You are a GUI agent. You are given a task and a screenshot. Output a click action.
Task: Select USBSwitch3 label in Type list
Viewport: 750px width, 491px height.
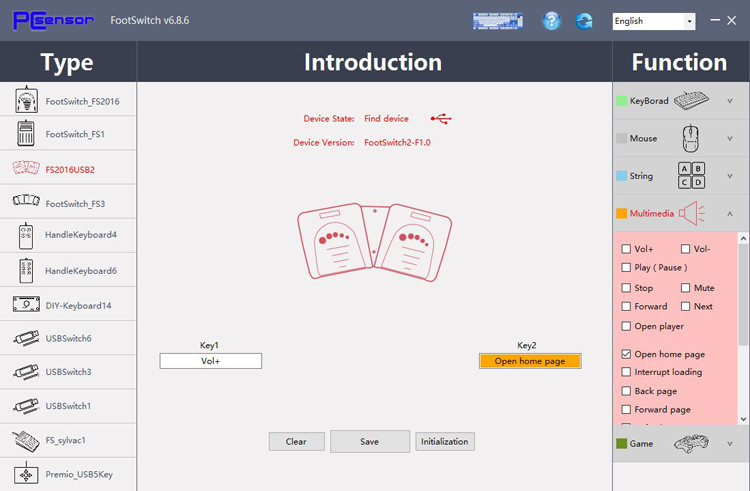[x=68, y=372]
